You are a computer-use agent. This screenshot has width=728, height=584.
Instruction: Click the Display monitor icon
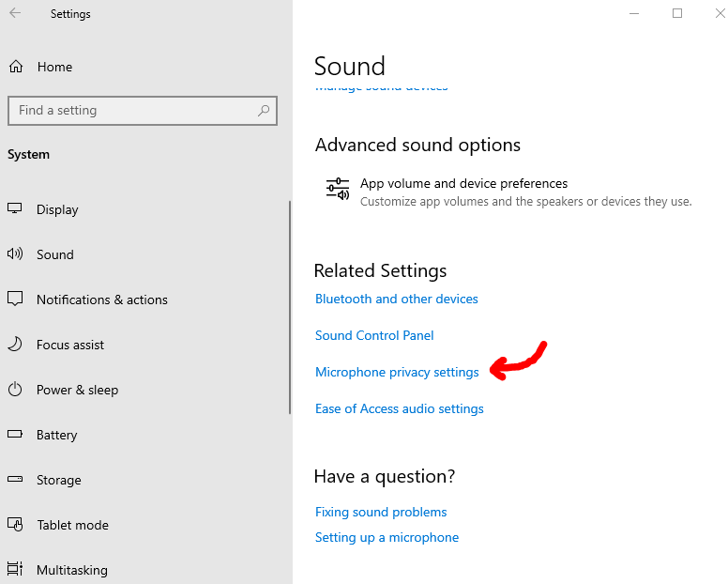pos(15,209)
